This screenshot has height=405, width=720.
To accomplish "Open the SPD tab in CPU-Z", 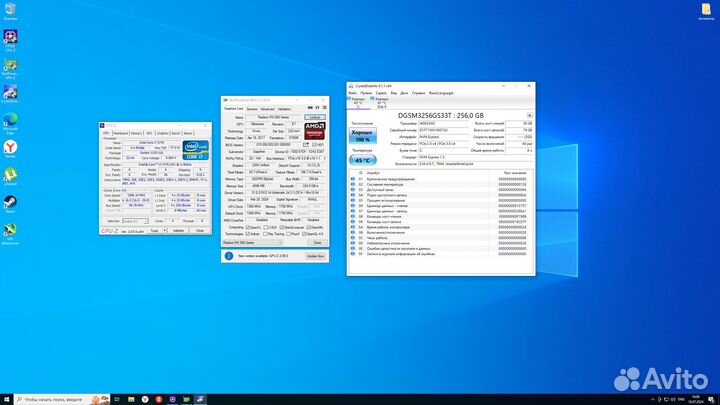I will coord(149,133).
